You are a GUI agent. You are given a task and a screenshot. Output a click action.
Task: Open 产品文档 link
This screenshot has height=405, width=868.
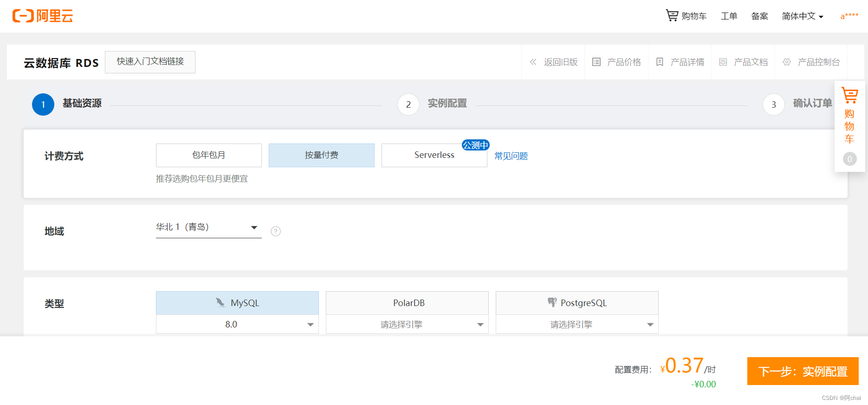coord(751,62)
